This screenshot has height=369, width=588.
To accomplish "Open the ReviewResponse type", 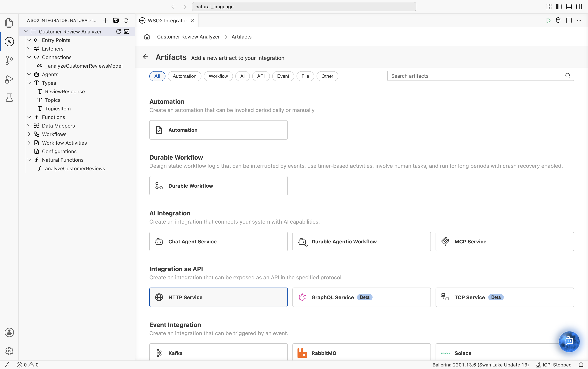I will 65,92.
